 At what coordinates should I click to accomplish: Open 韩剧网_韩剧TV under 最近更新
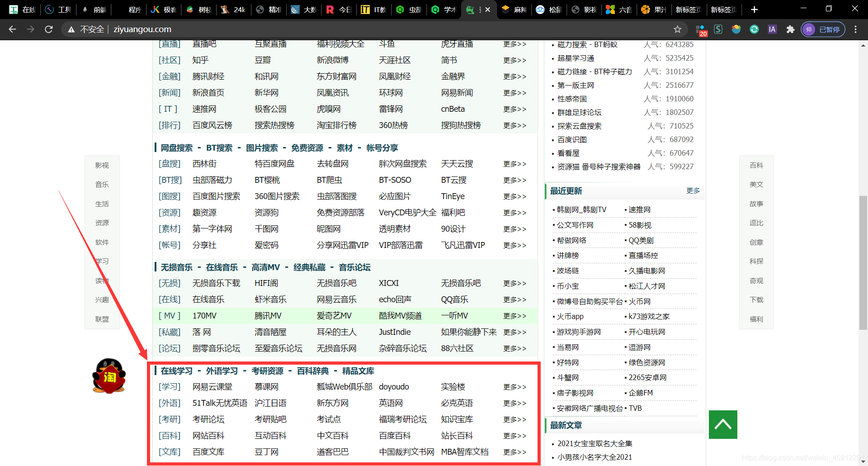click(581, 210)
